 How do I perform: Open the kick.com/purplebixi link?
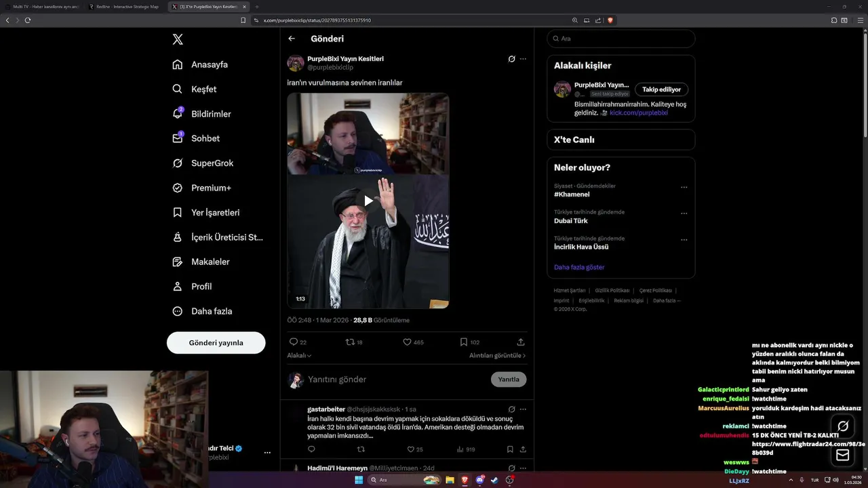(x=639, y=113)
